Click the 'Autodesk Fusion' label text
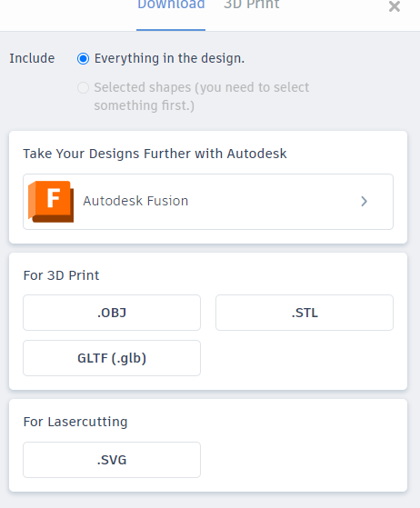Image resolution: width=420 pixels, height=508 pixels. (x=135, y=201)
